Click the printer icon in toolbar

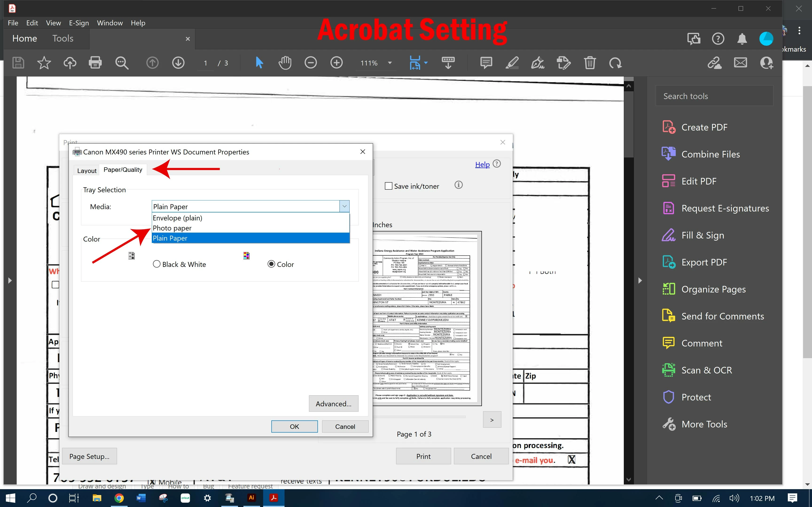tap(95, 63)
